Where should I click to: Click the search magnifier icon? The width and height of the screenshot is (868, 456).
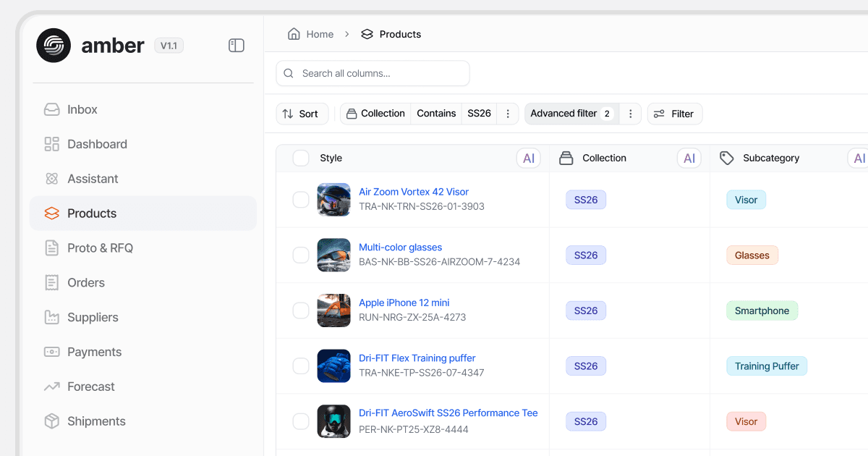(x=289, y=73)
